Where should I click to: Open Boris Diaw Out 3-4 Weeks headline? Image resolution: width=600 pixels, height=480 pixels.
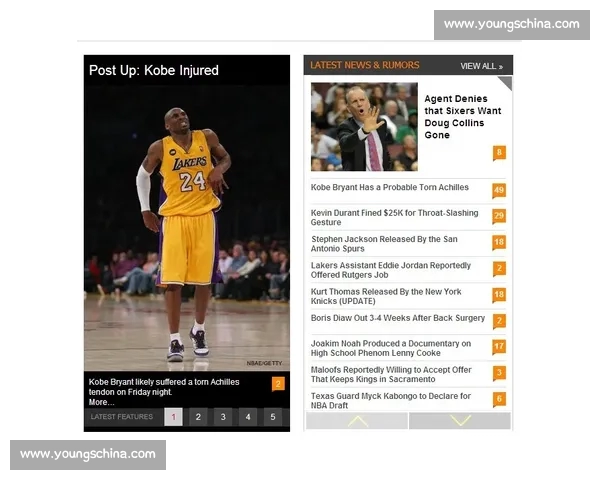click(x=398, y=318)
